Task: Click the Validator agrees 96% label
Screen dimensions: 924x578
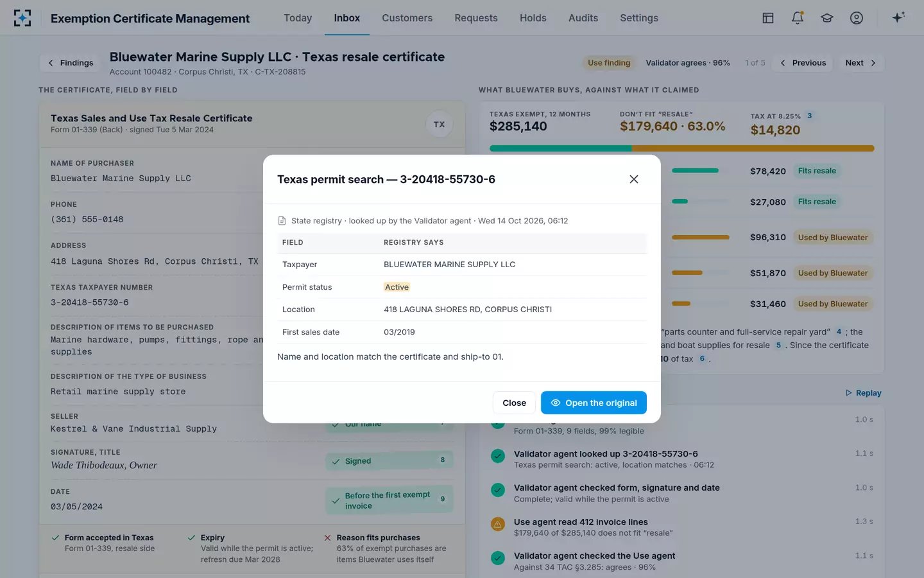Action: (688, 63)
